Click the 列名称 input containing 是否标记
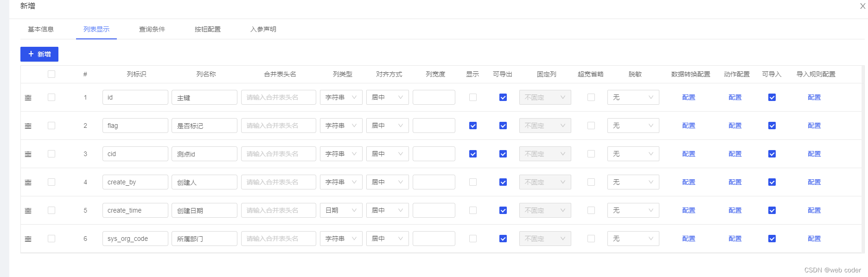This screenshot has width=868, height=277. [x=204, y=126]
